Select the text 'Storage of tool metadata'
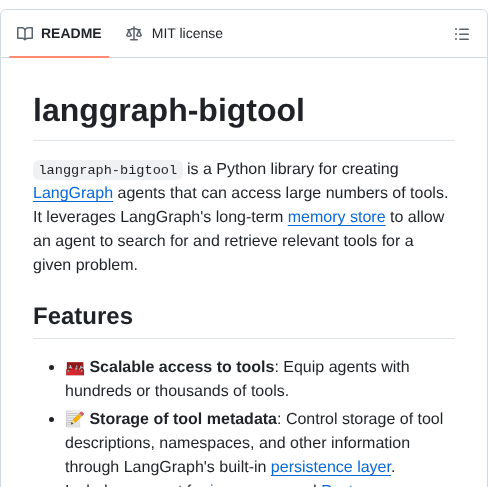 click(183, 419)
